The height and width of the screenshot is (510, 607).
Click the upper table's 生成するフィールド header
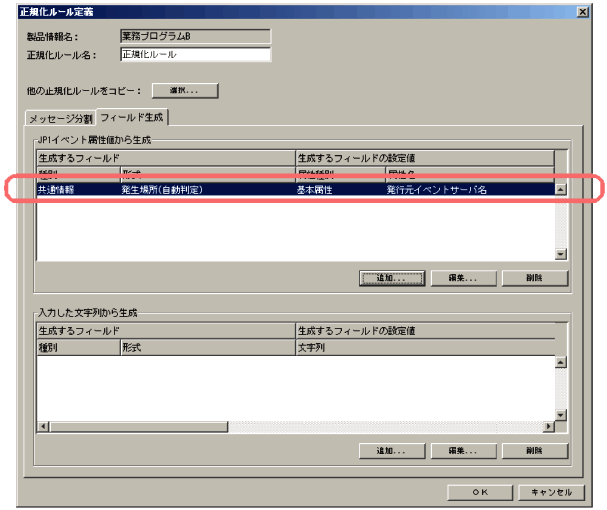coord(166,158)
